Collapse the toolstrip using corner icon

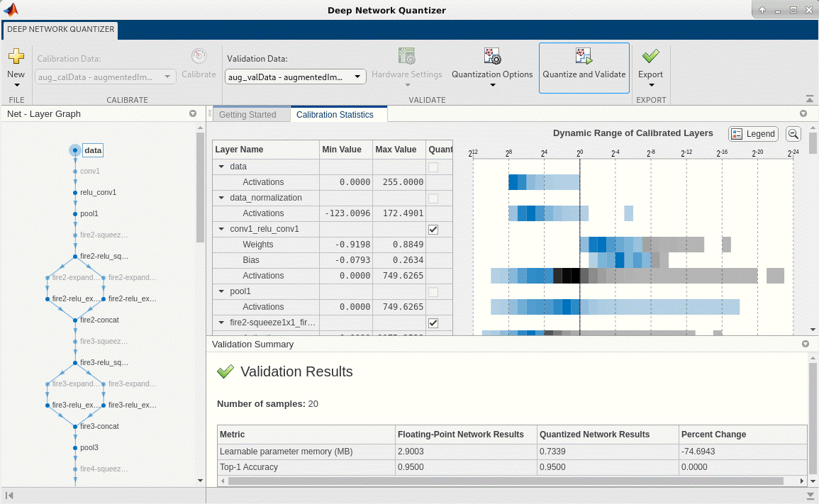point(809,99)
